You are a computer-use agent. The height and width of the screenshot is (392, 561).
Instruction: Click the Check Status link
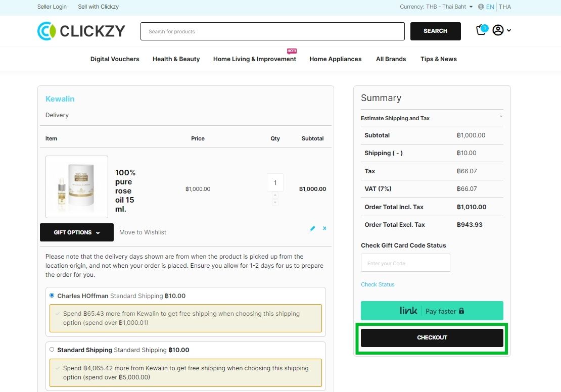(378, 284)
